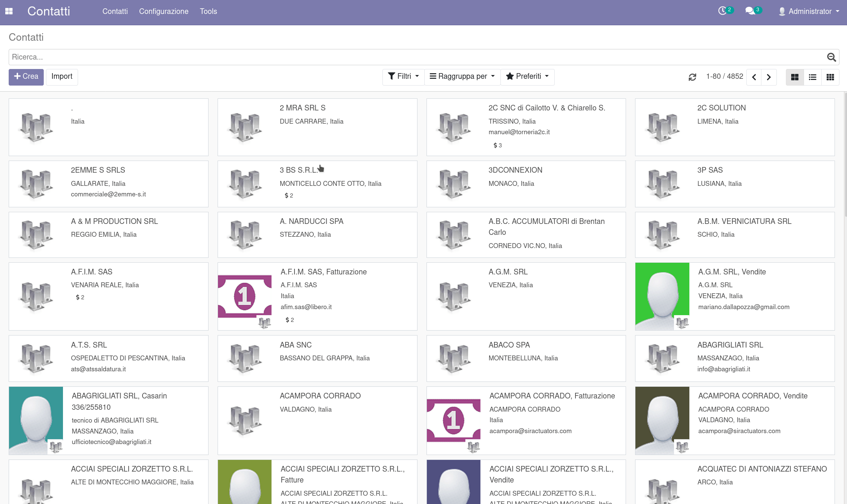Open the Raggruppa per dropdown
The image size is (847, 504).
(x=462, y=77)
